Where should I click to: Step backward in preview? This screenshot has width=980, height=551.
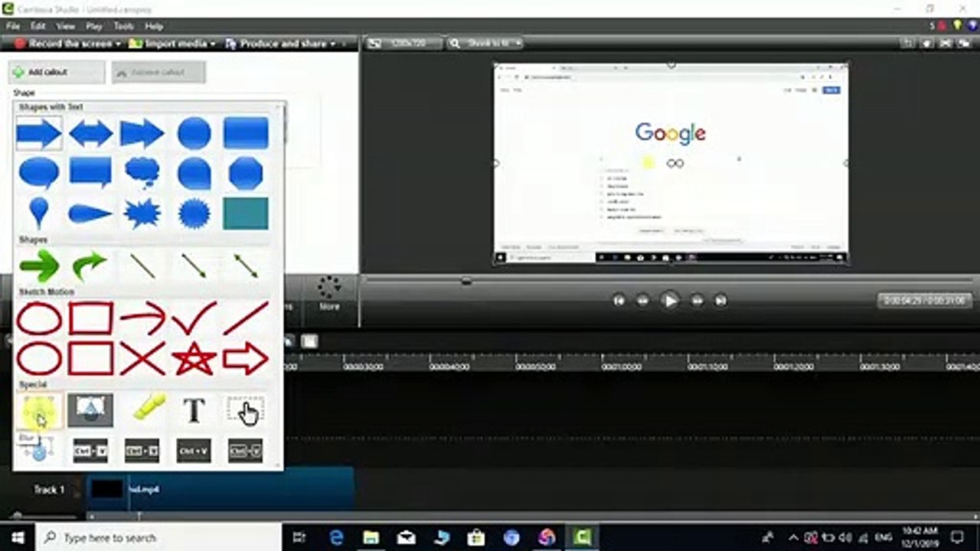643,301
